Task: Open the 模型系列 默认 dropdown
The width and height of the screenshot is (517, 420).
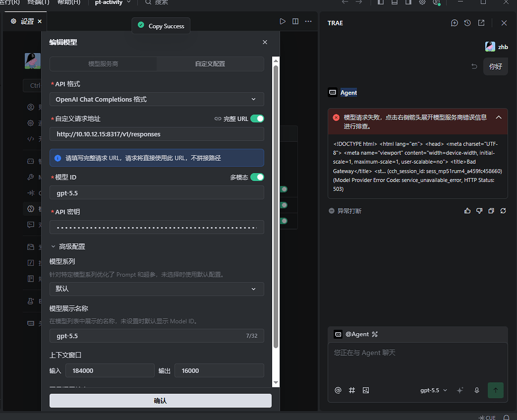Action: click(157, 289)
